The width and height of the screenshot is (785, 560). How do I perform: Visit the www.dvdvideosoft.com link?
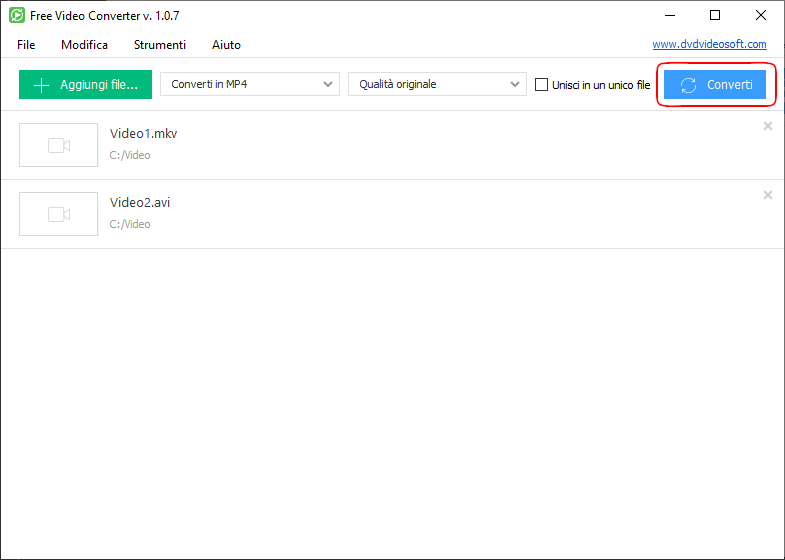[x=709, y=44]
